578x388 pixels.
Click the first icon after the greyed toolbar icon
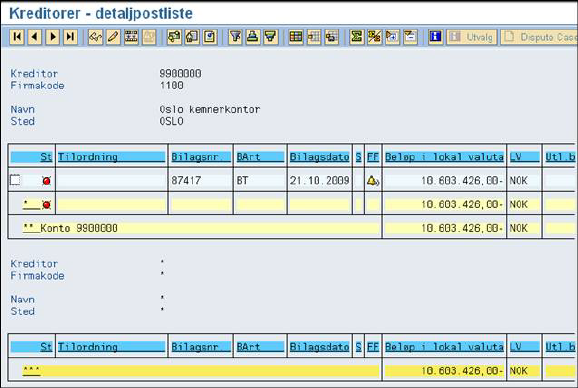(x=174, y=36)
